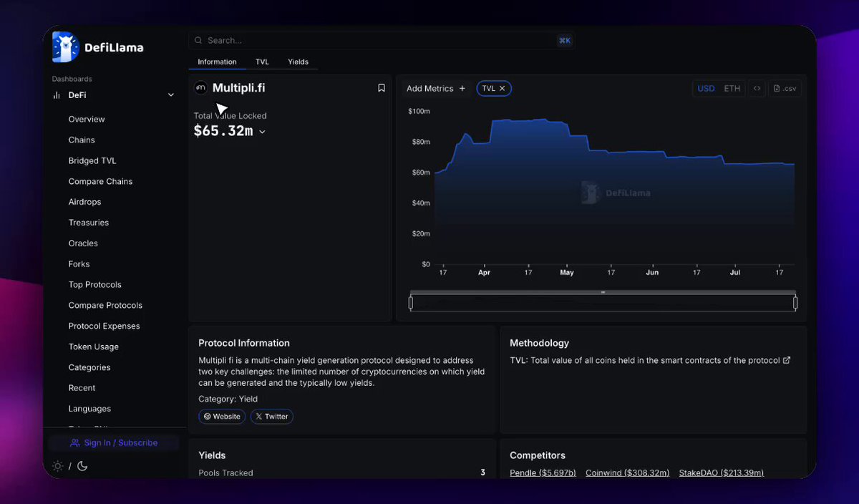Open Oracles in the sidebar
Screen dimensions: 859x504
83,243
